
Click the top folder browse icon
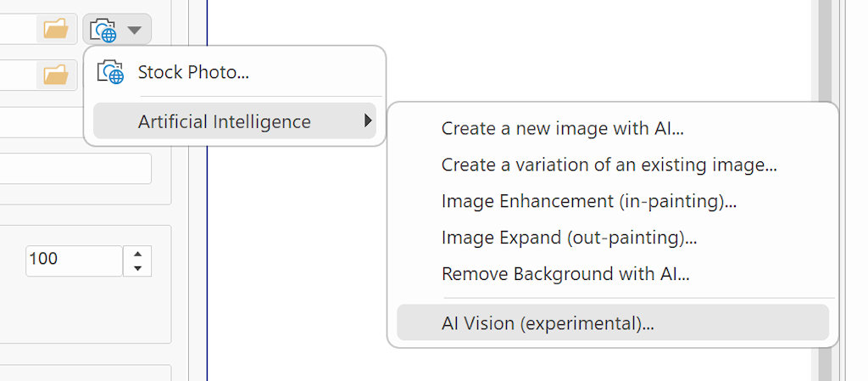(57, 28)
